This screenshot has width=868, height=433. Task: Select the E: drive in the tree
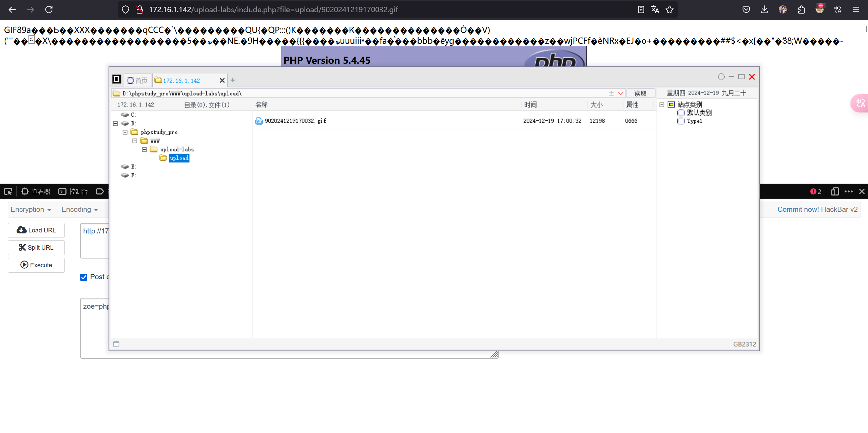click(x=129, y=167)
